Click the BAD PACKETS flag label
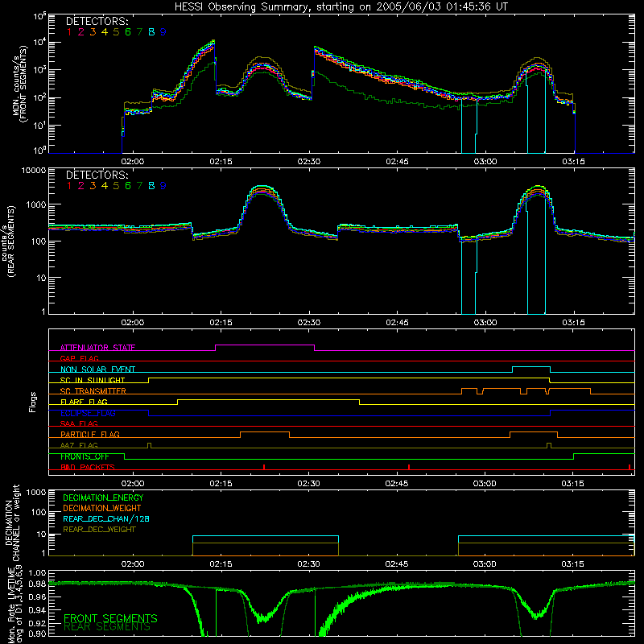The width and height of the screenshot is (644, 644). [88, 467]
